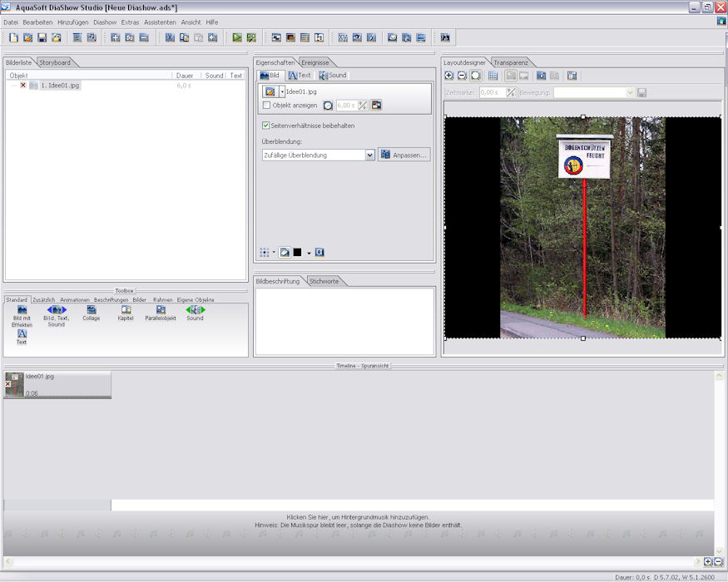The image size is (728, 582).
Task: Pick the Parallelobjekt toolbox icon
Action: coord(161,311)
